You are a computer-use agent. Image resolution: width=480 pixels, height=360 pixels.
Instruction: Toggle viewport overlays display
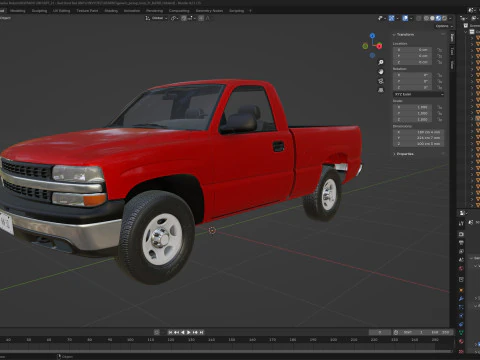pos(405,18)
